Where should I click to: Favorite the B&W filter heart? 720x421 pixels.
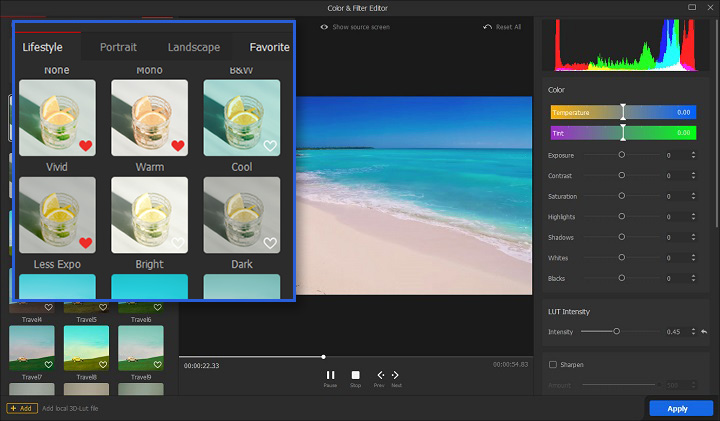click(x=270, y=146)
